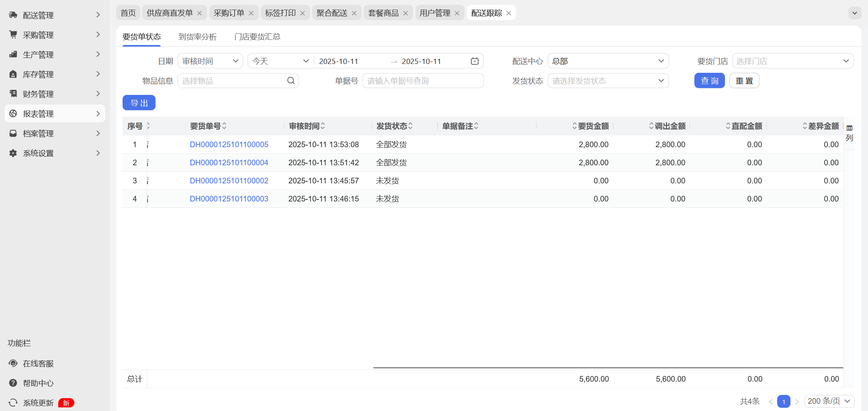Image resolution: width=868 pixels, height=411 pixels.
Task: Click the search magnifier in 物品信息 field
Action: (x=291, y=81)
